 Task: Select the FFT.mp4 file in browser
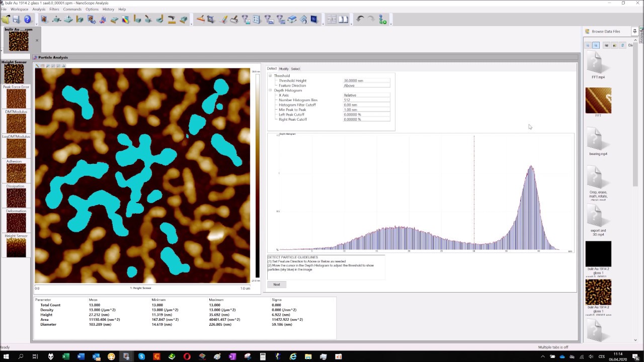598,65
